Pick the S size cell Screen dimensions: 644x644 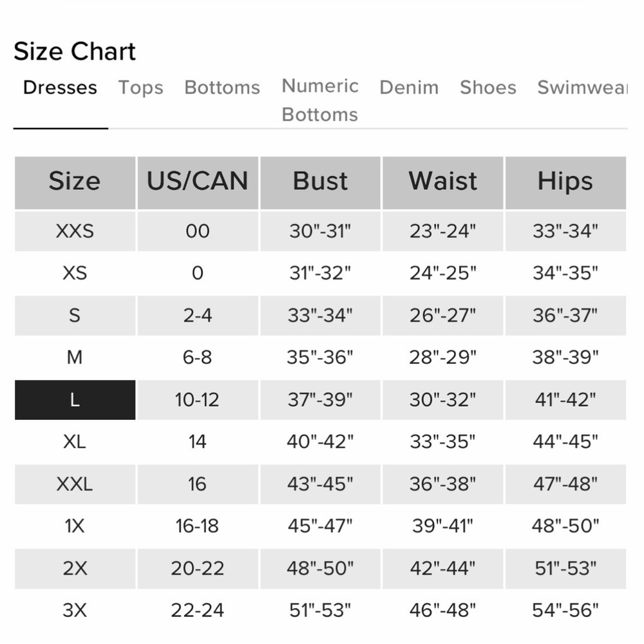(75, 316)
